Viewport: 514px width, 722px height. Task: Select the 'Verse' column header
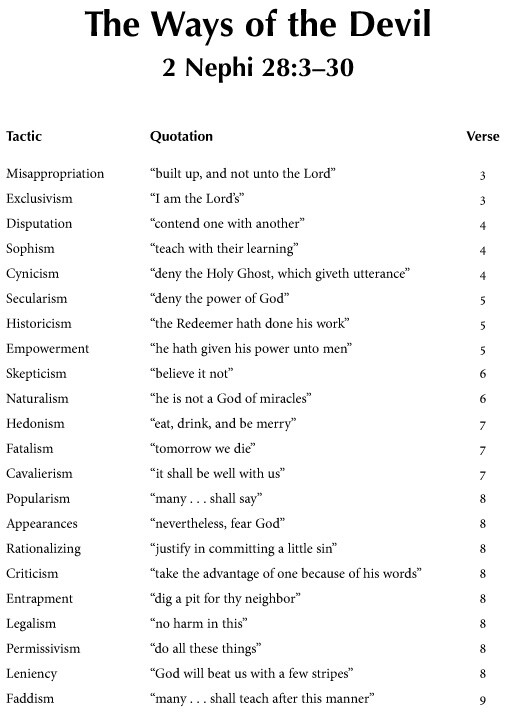tap(483, 136)
